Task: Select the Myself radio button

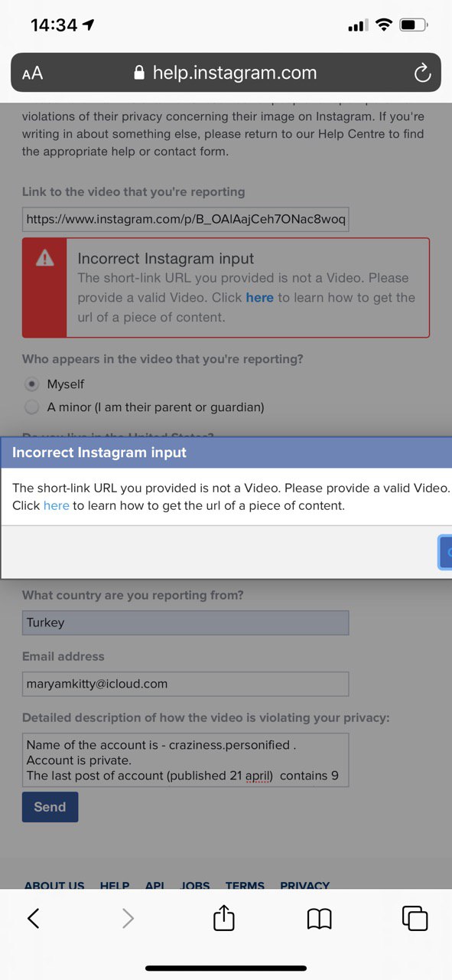Action: 32,384
